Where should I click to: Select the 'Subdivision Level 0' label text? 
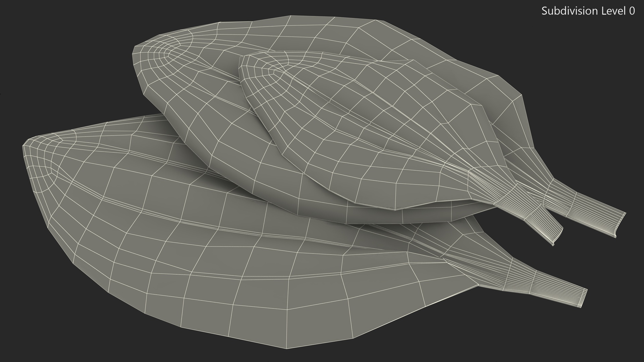click(588, 11)
